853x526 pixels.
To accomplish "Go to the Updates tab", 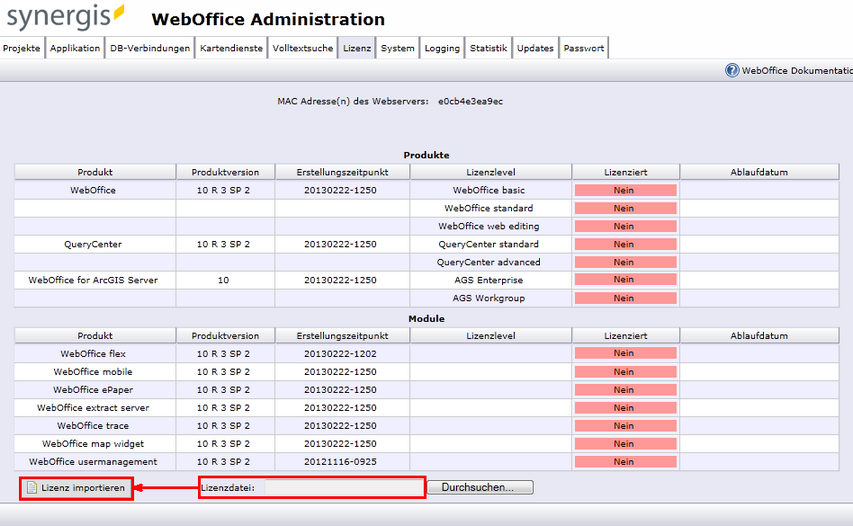I will coord(535,48).
